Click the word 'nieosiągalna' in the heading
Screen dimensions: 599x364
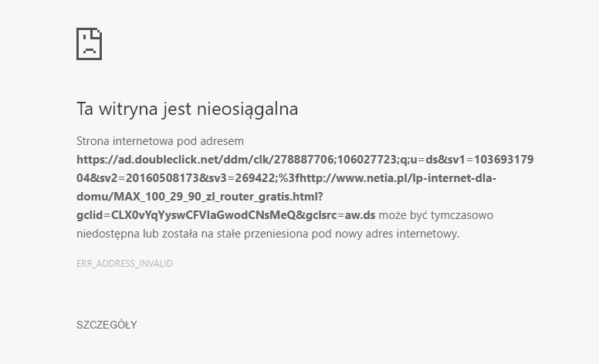[248, 110]
